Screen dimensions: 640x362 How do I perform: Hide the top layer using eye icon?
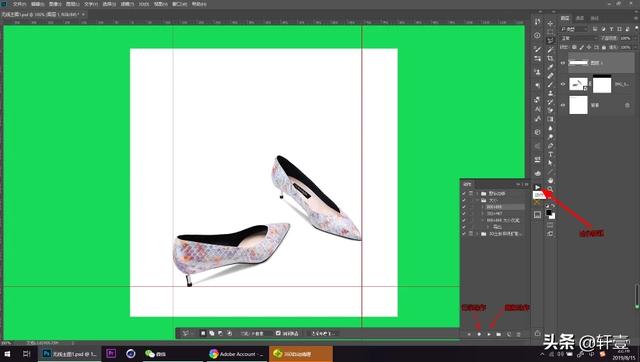(x=563, y=63)
